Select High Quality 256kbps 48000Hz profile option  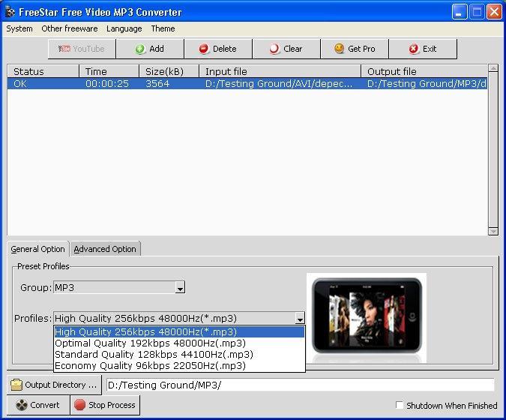(x=179, y=331)
